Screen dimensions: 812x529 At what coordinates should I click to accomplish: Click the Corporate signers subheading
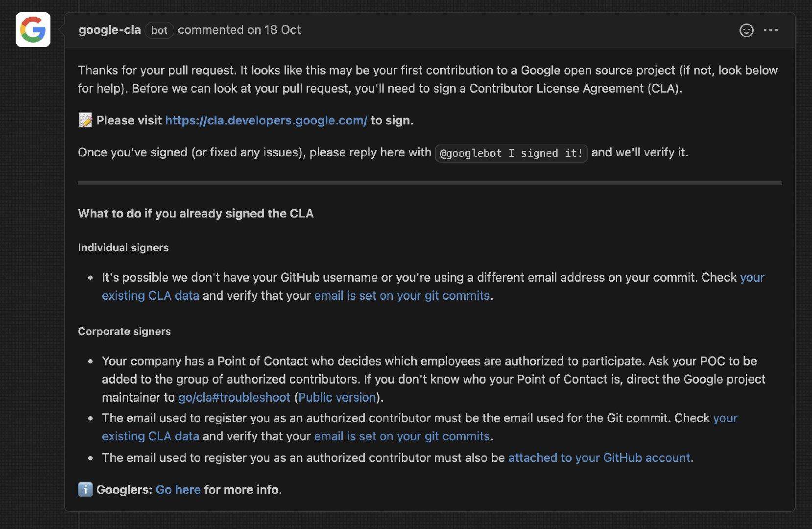[124, 332]
